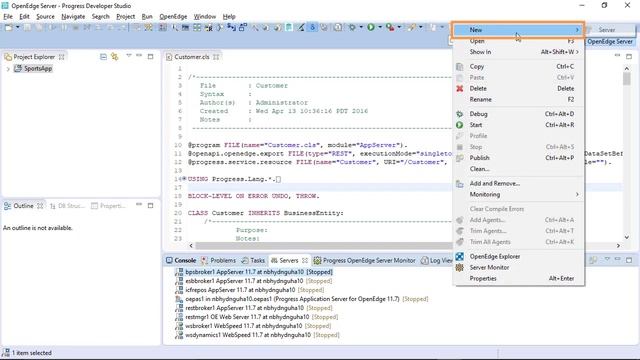
Task: Open the Run button dropdown arrow
Action: click(x=380, y=27)
